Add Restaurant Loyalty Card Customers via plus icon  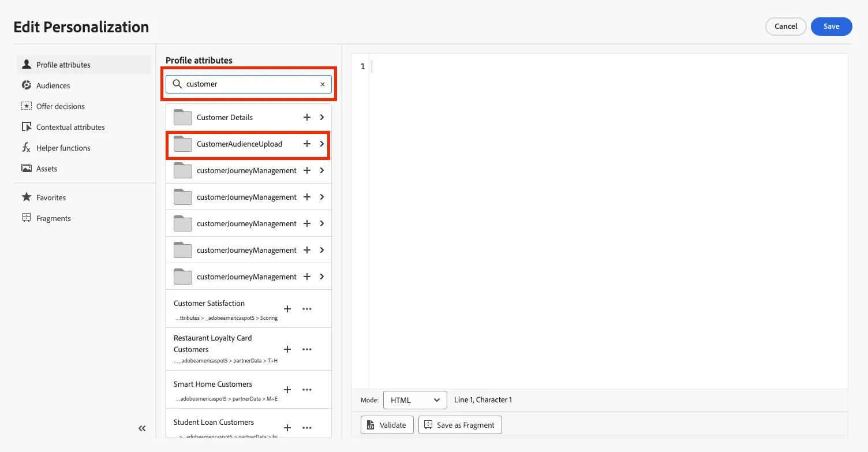click(287, 349)
